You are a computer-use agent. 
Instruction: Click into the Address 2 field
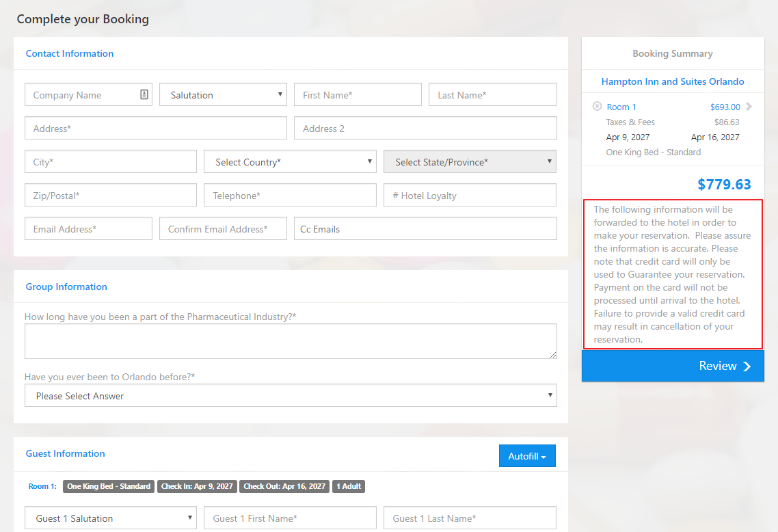click(x=425, y=128)
